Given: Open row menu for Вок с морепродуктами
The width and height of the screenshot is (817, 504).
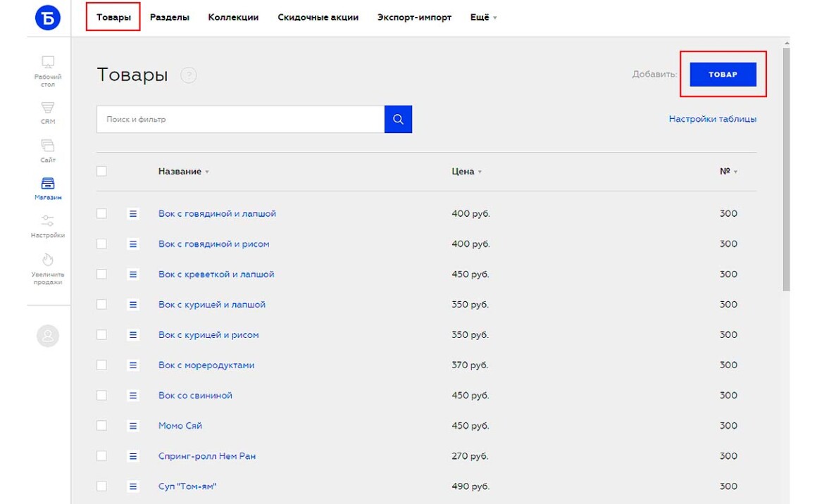Looking at the screenshot, I should 133,365.
